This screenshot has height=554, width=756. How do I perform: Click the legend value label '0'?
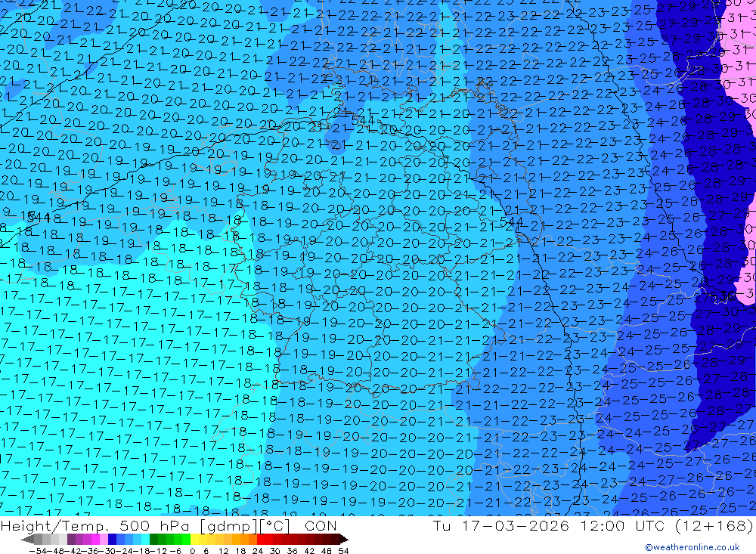click(192, 551)
